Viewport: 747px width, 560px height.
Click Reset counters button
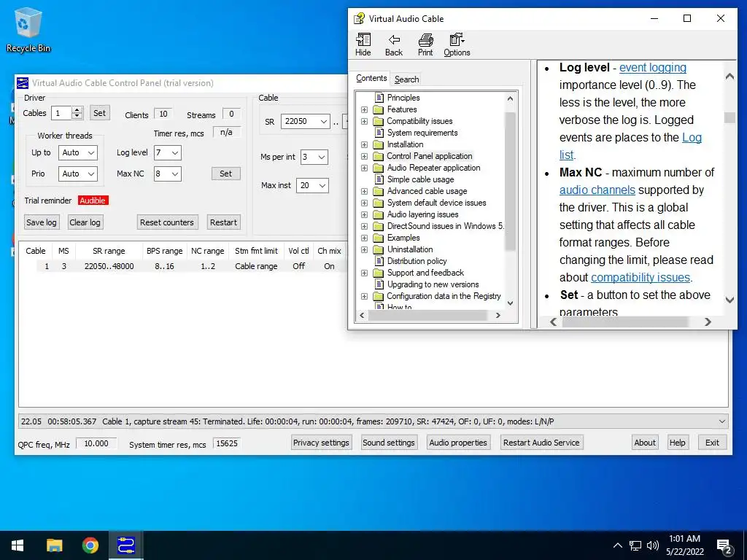coord(167,222)
